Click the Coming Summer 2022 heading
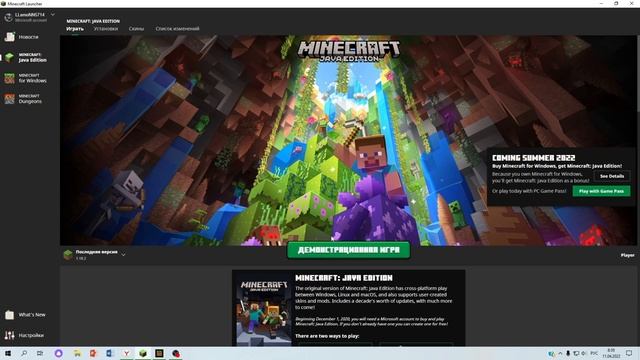The image size is (640, 360). click(533, 158)
